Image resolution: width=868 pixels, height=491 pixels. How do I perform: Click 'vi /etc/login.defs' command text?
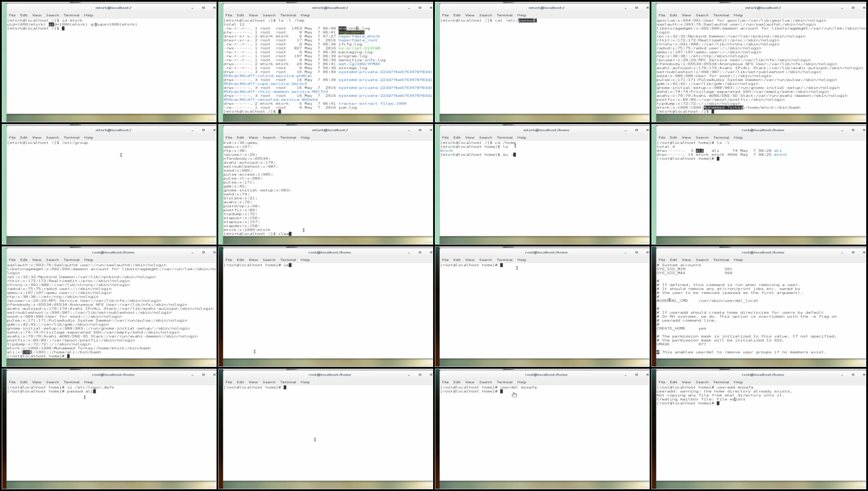point(91,387)
